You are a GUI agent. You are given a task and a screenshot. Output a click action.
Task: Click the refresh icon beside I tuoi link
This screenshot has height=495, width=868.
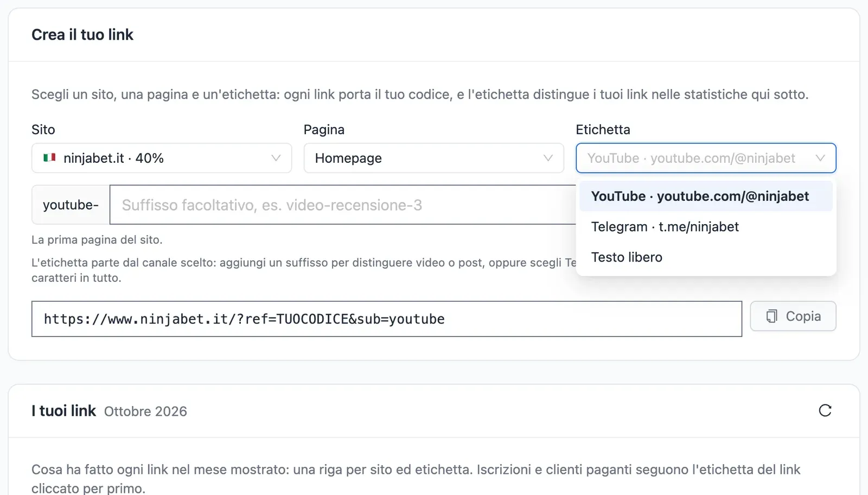tap(825, 410)
